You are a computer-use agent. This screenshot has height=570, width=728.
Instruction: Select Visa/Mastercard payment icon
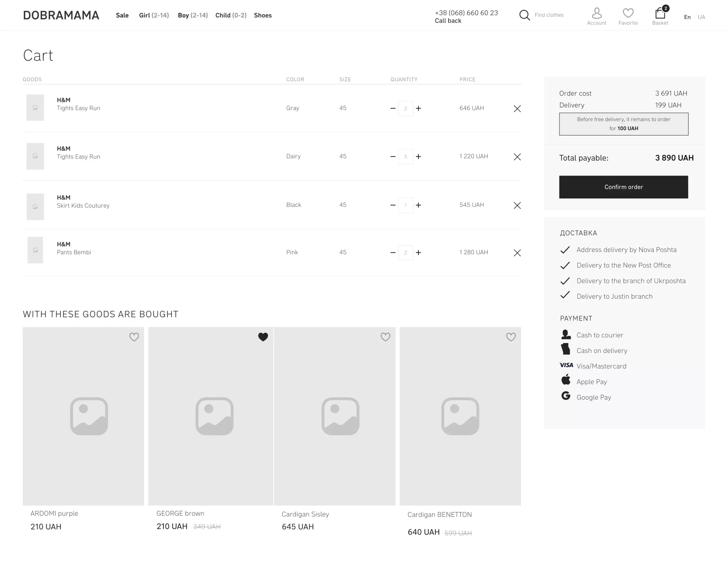[566, 365]
